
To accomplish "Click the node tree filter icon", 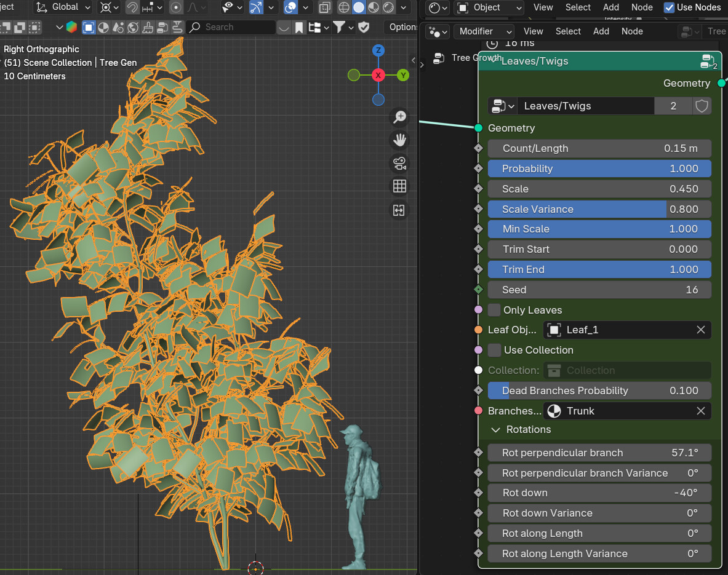I will point(162,28).
